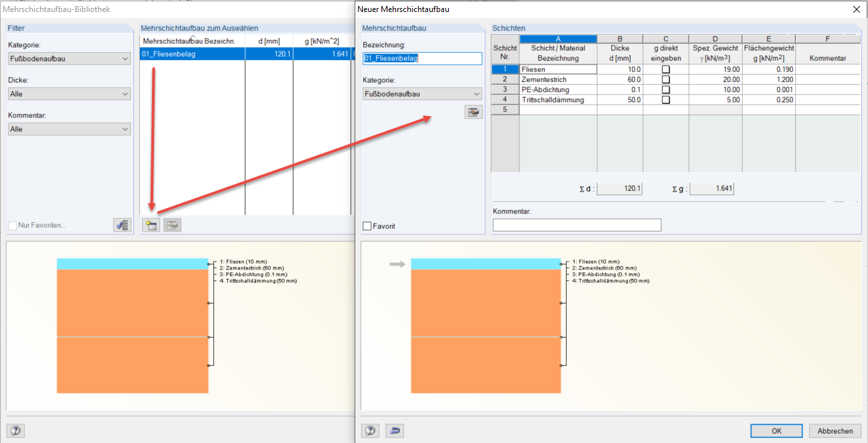The width and height of the screenshot is (868, 443).
Task: Open the Dicke filter dropdown
Action: [69, 94]
